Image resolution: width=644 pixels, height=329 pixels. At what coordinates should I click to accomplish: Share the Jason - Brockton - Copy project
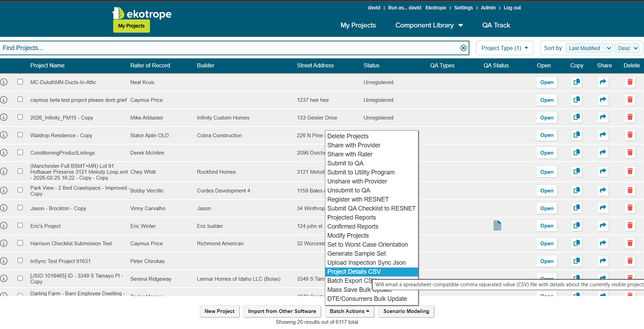[603, 208]
